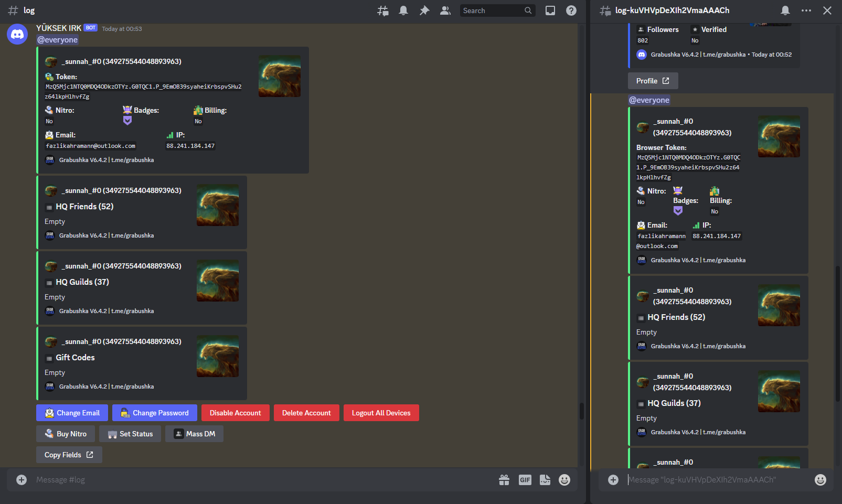Click the Message #log text box
The image size is (842, 504).
(x=262, y=480)
